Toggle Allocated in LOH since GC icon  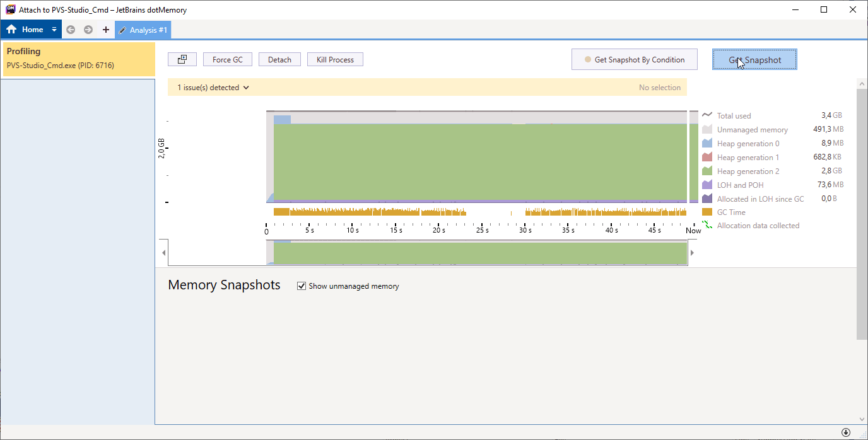(707, 199)
